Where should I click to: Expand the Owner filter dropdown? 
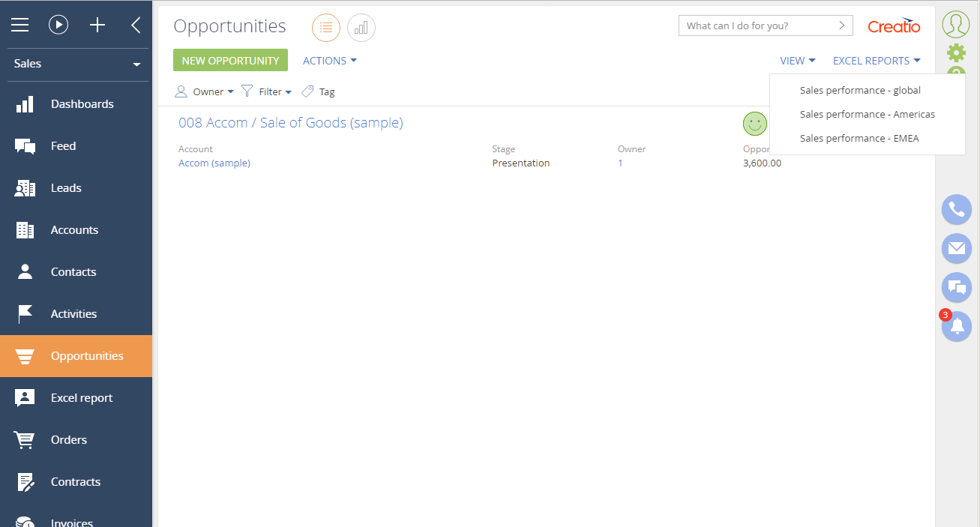click(204, 91)
